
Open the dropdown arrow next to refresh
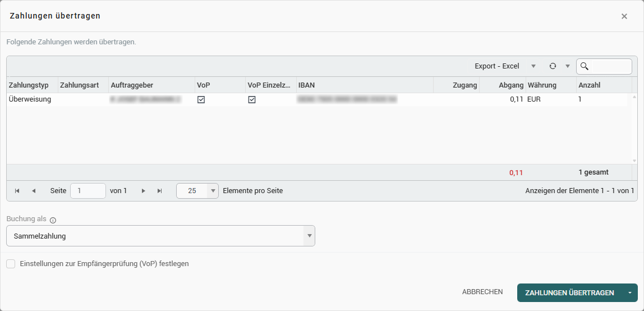click(568, 66)
